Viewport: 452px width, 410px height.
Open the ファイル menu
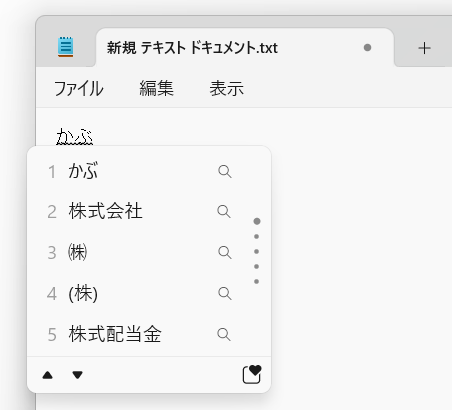pyautogui.click(x=79, y=88)
